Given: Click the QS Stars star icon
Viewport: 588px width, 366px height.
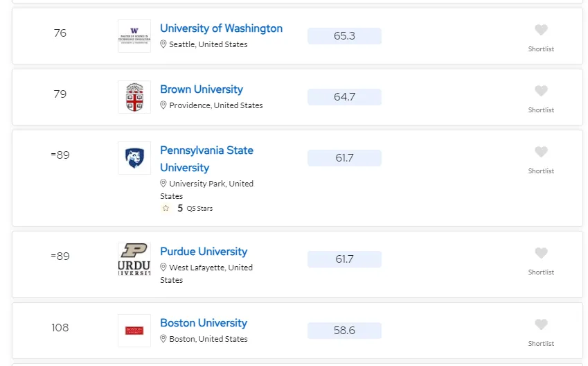Looking at the screenshot, I should 166,208.
